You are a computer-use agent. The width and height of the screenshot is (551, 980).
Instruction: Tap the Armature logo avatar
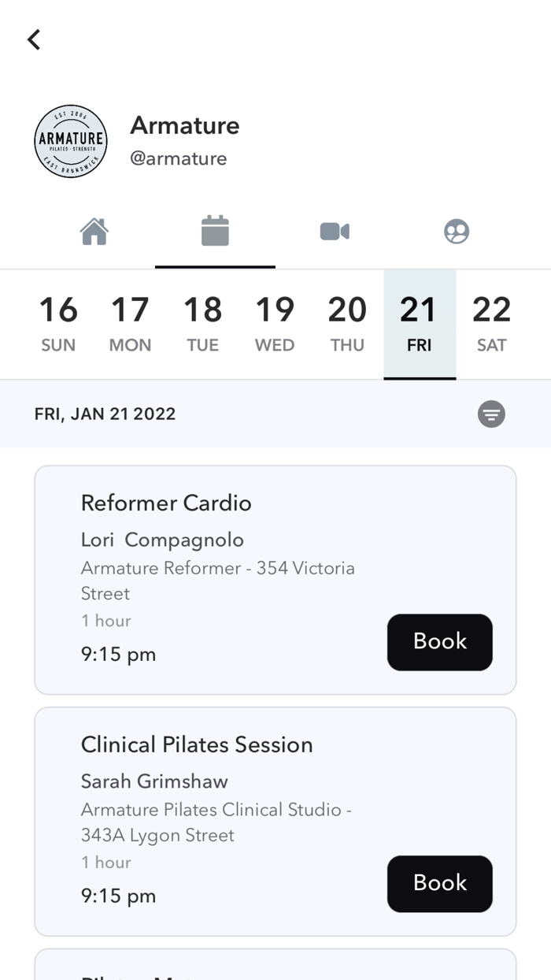pos(71,142)
